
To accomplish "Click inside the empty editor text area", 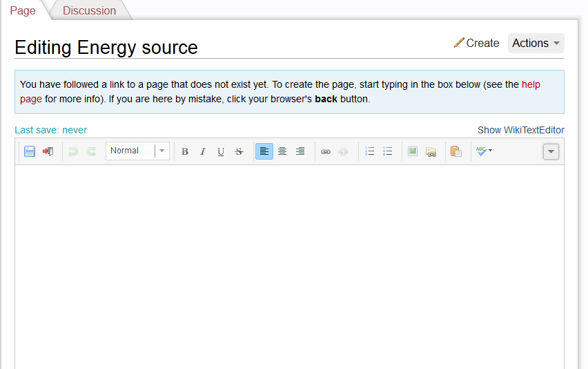I will click(x=289, y=266).
